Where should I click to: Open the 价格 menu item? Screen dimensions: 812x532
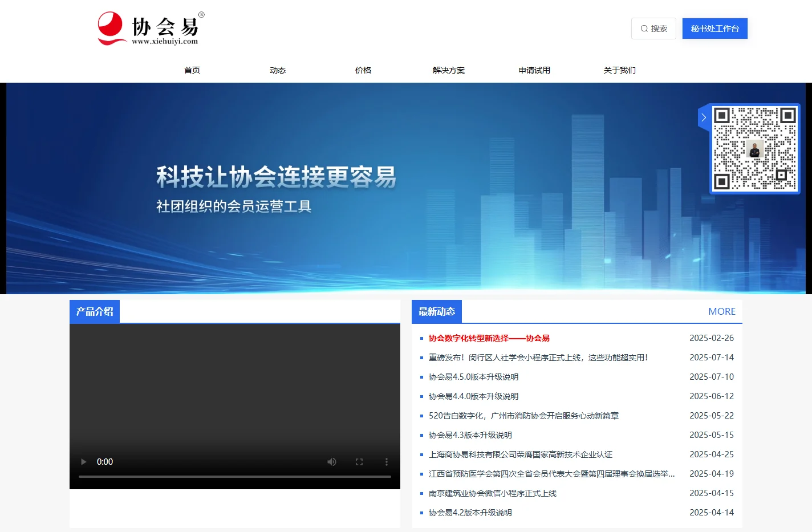363,70
